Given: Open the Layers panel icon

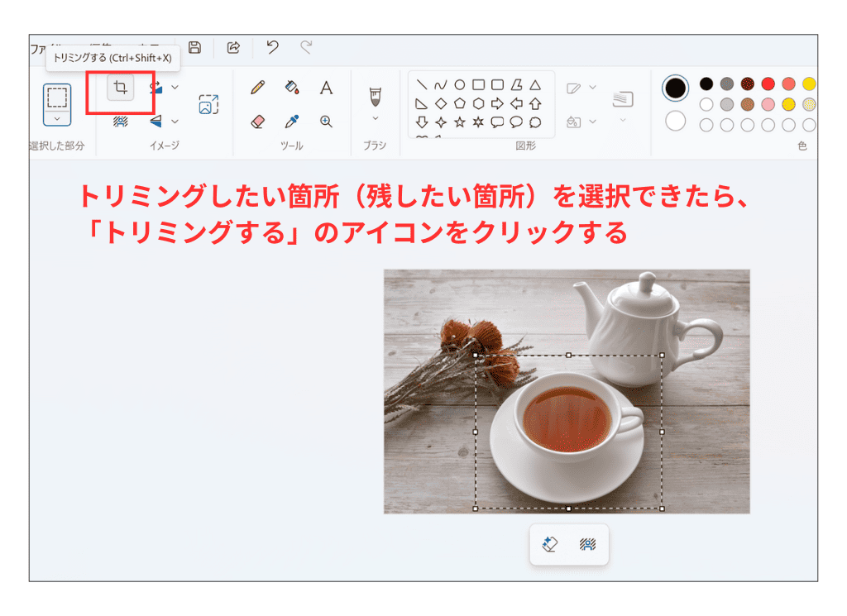Looking at the screenshot, I should coord(623,99).
